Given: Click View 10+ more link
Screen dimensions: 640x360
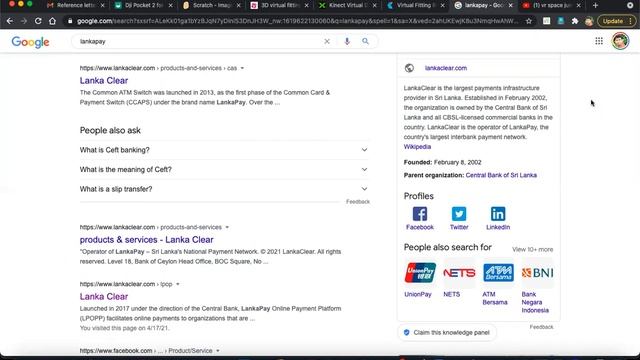Looking at the screenshot, I should click(x=533, y=249).
